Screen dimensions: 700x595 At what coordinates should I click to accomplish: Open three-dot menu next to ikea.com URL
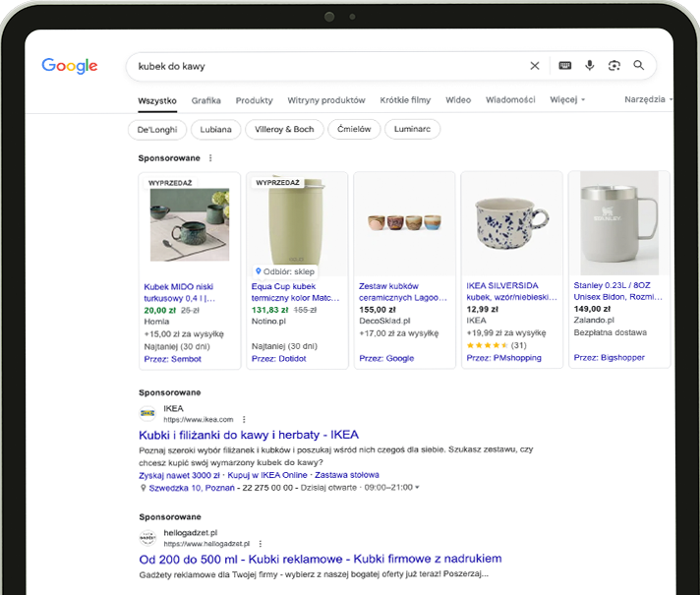point(244,419)
